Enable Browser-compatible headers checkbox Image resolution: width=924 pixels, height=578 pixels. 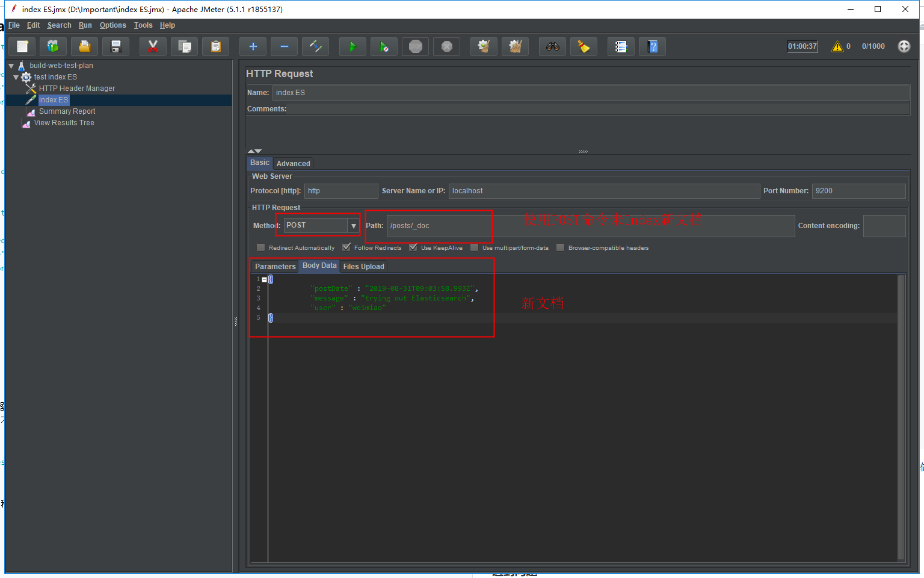click(560, 247)
